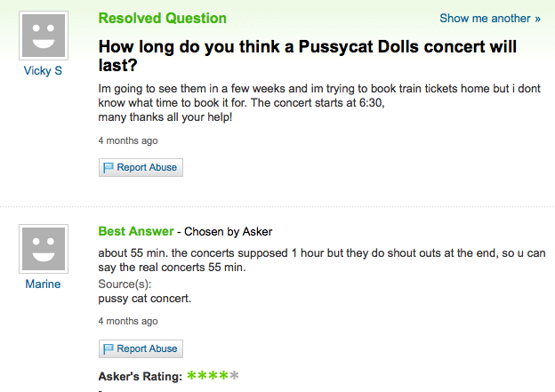Open the Marine user profile link
This screenshot has height=392, width=555.
pos(43,284)
